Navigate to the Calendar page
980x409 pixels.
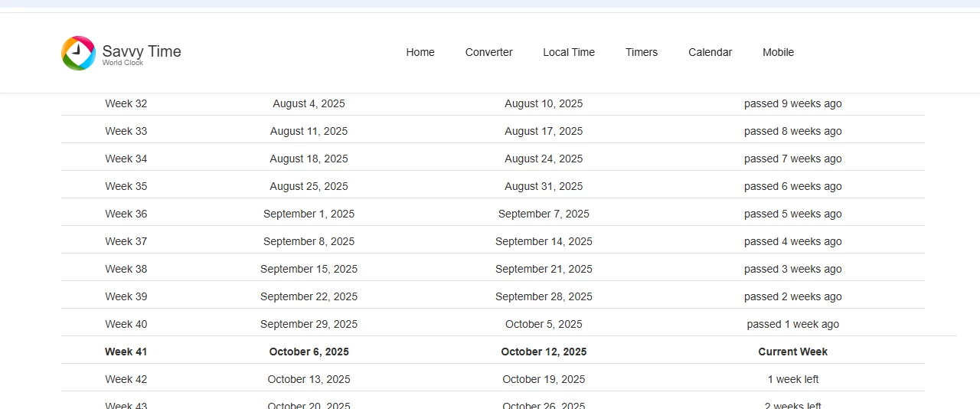click(x=710, y=52)
